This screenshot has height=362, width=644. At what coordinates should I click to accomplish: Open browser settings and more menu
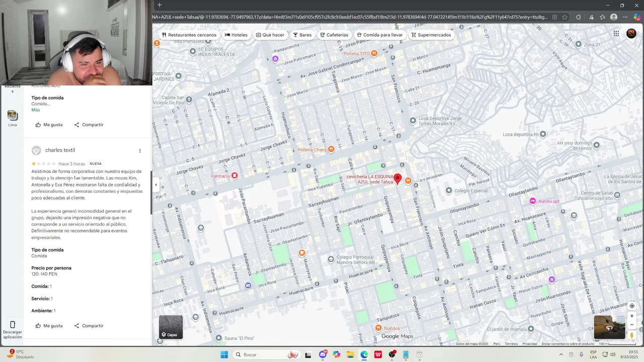625,17
